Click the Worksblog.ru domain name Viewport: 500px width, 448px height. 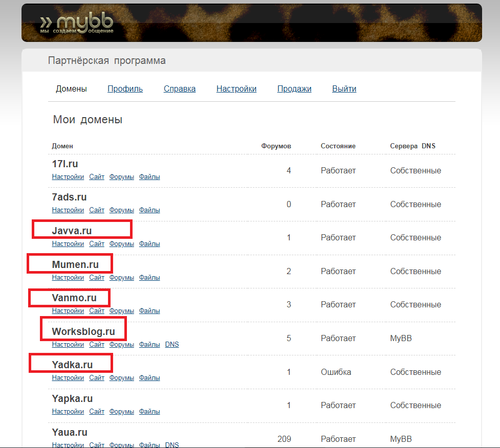(83, 332)
